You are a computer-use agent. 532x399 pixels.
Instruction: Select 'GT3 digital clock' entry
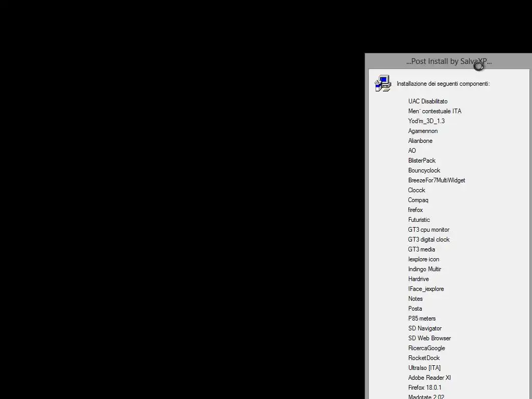(429, 240)
